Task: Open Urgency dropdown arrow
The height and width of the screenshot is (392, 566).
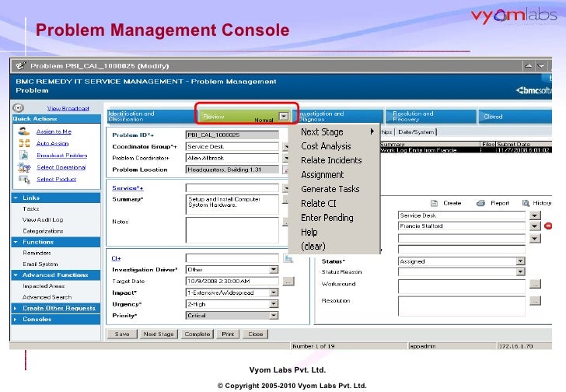Action: click(x=274, y=304)
